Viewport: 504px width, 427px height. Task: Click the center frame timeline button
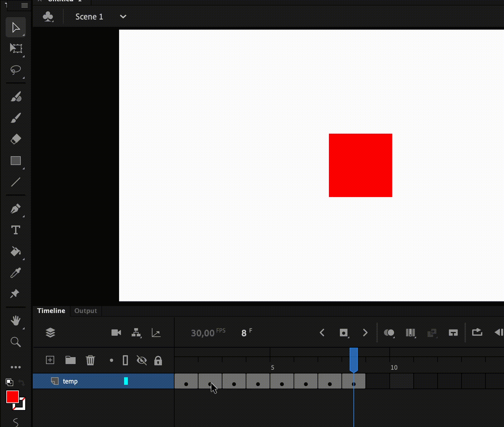[x=453, y=333]
